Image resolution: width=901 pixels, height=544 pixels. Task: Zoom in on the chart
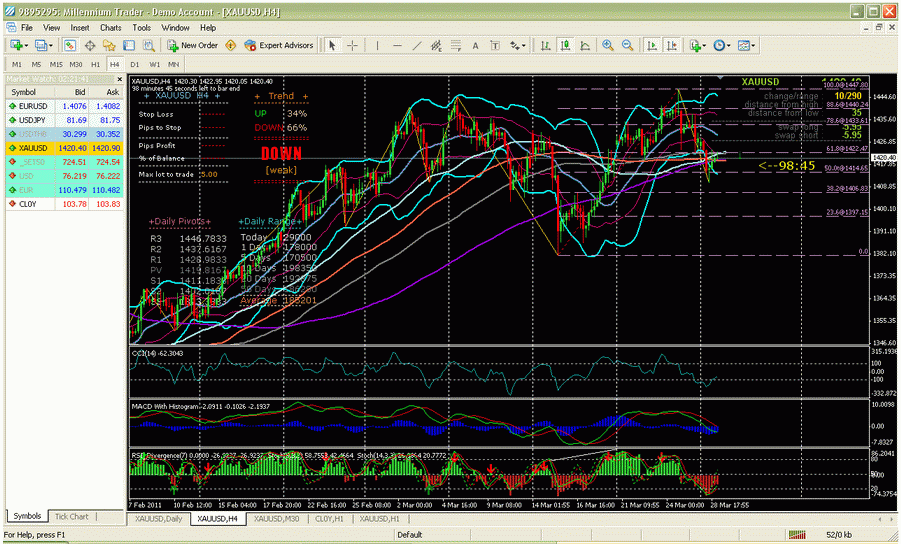tap(607, 45)
